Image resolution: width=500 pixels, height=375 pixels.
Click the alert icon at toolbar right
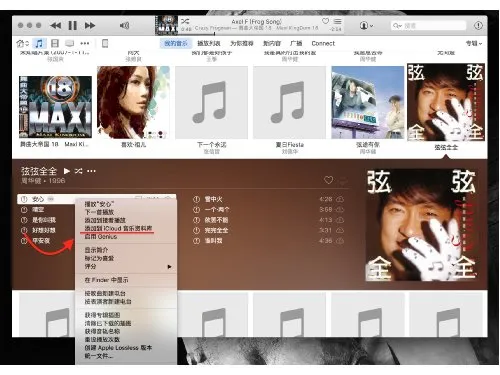tap(478, 25)
